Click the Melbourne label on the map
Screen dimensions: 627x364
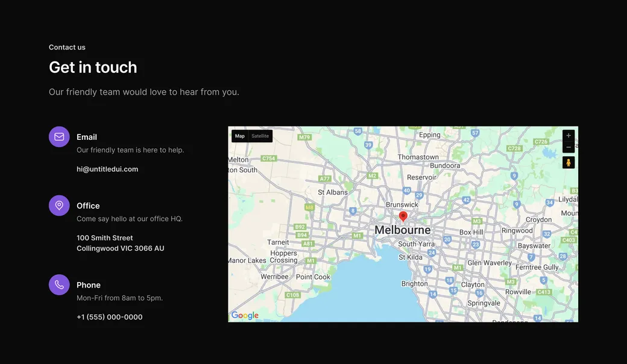click(x=402, y=230)
